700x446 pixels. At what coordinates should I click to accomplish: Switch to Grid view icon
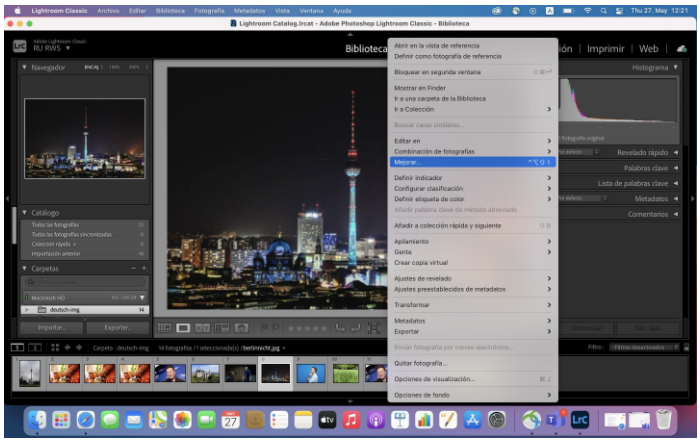coord(164,328)
